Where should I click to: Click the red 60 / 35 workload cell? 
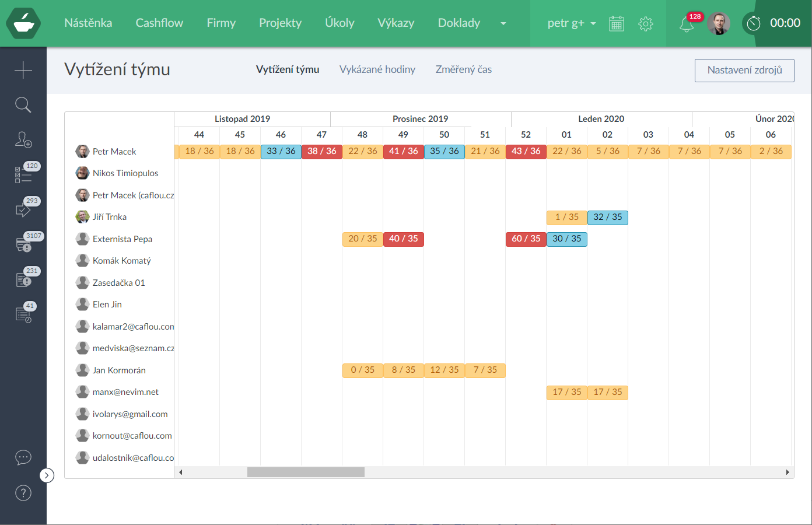tap(526, 239)
